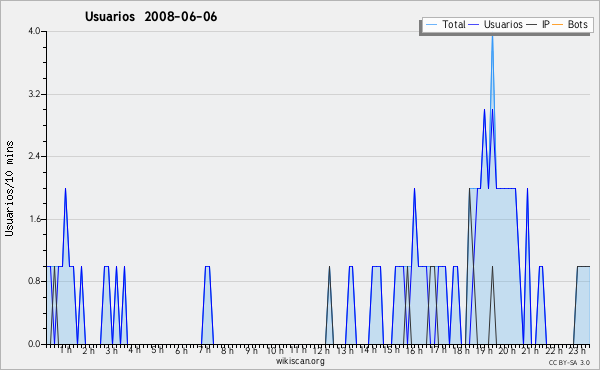Click the y-axis value 4.0

tap(34, 31)
